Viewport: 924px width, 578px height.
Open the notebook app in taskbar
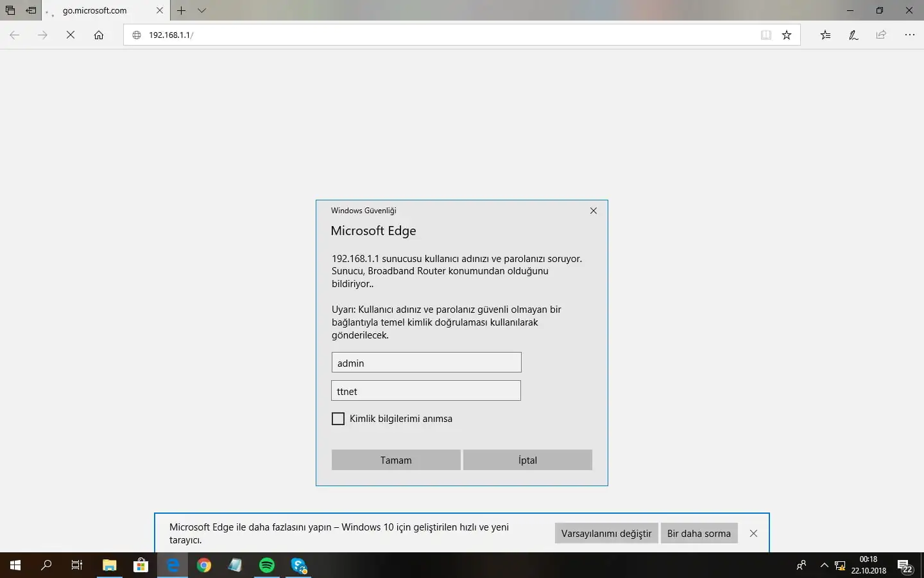coord(235,565)
